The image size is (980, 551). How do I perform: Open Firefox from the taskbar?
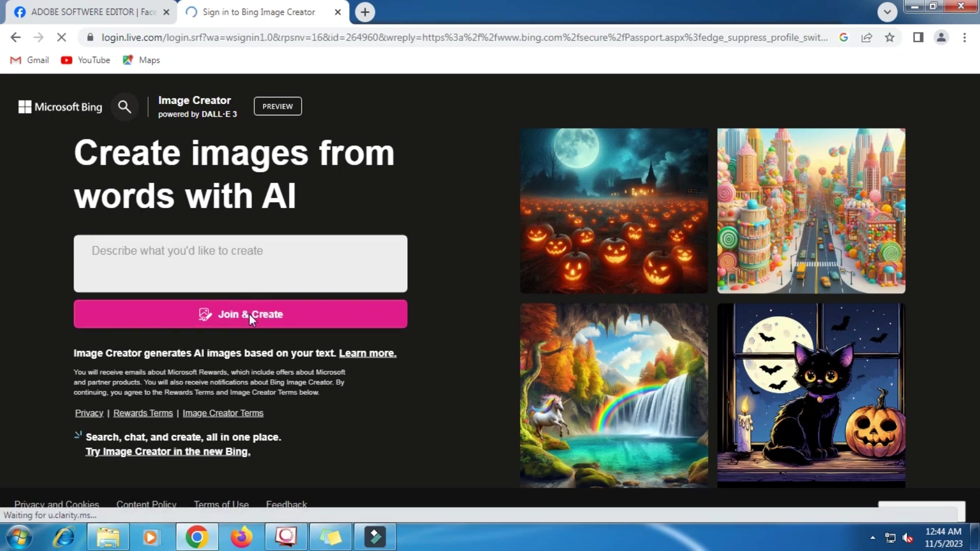[x=241, y=537]
